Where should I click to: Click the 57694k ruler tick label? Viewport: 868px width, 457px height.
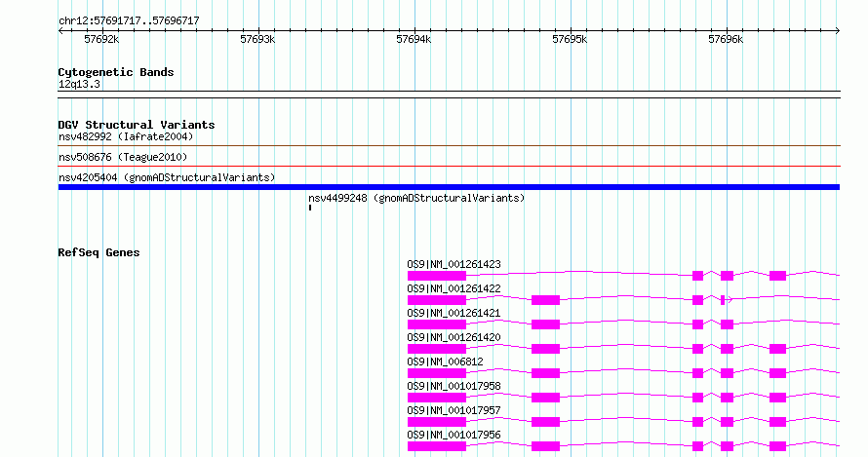pos(414,39)
